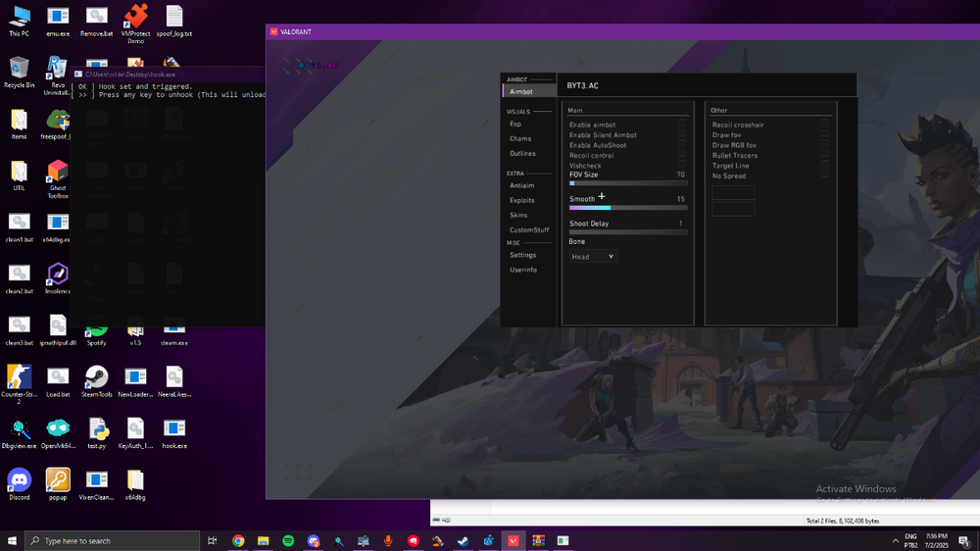Open the Discord desktop shortcut
The height and width of the screenshot is (551, 980).
[19, 480]
